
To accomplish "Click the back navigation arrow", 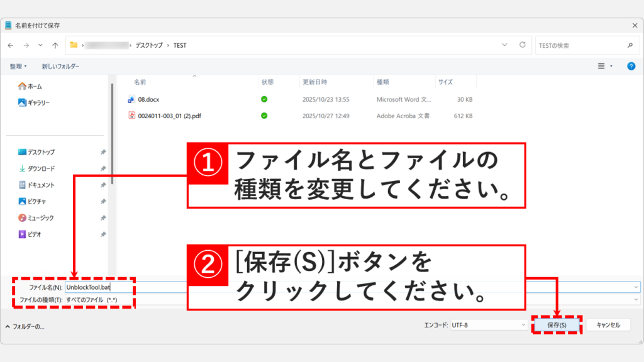I will [x=11, y=45].
